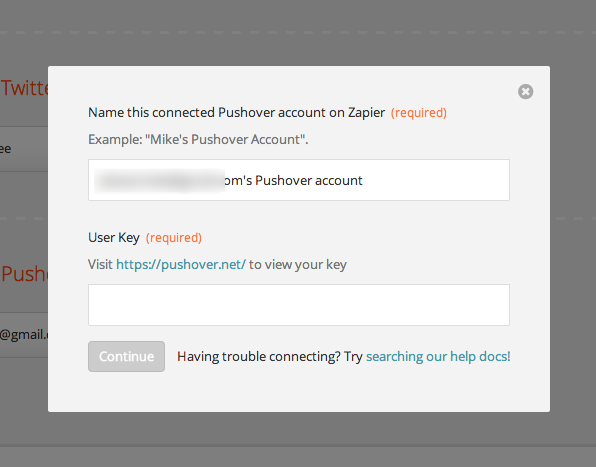Click the account name input field
Viewport: 596px width, 467px height.
click(x=299, y=180)
